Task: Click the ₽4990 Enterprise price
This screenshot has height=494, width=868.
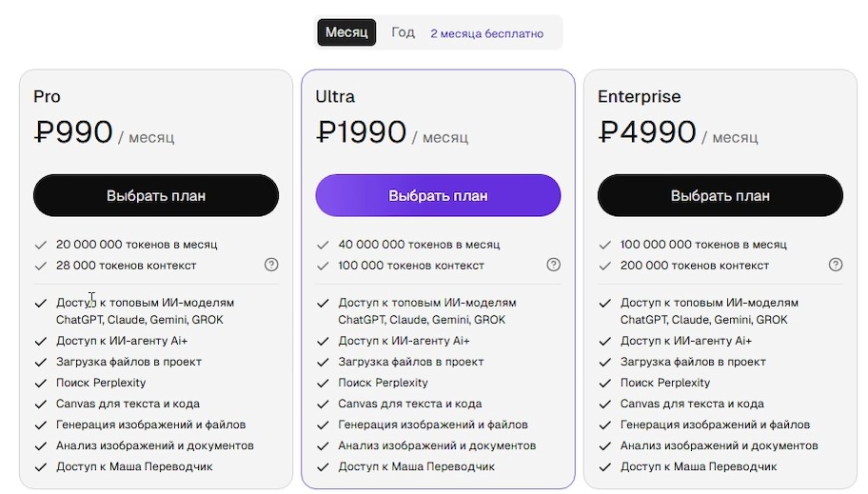Action: coord(647,133)
